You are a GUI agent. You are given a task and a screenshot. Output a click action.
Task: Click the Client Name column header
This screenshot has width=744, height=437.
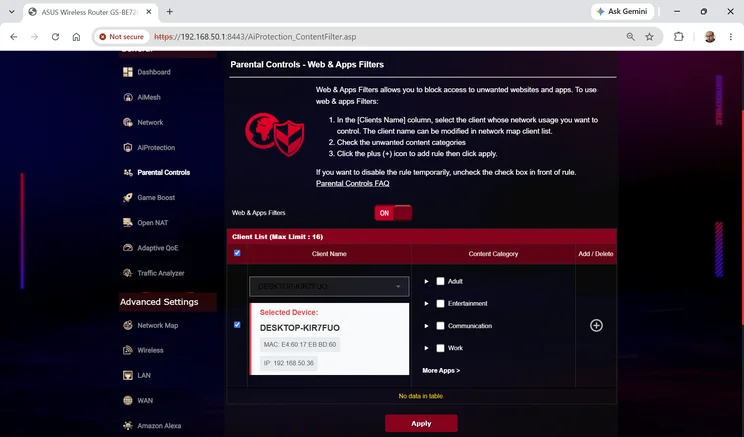[x=329, y=254]
